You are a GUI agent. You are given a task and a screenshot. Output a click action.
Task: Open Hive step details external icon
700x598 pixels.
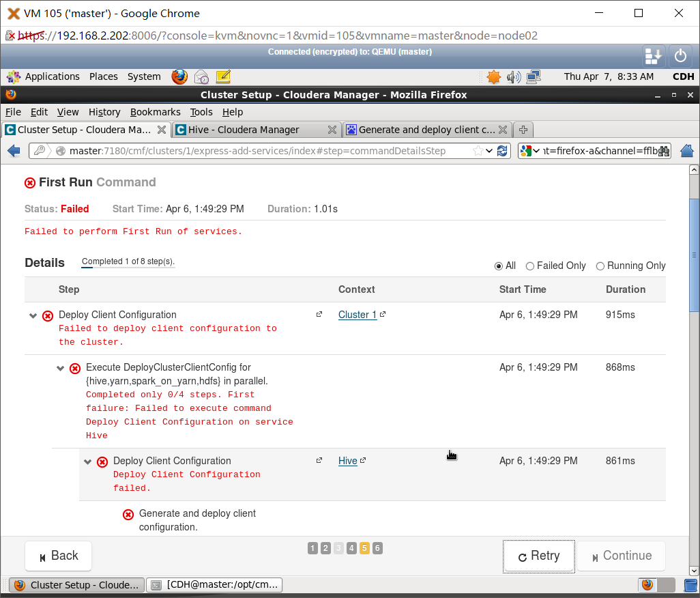(319, 461)
